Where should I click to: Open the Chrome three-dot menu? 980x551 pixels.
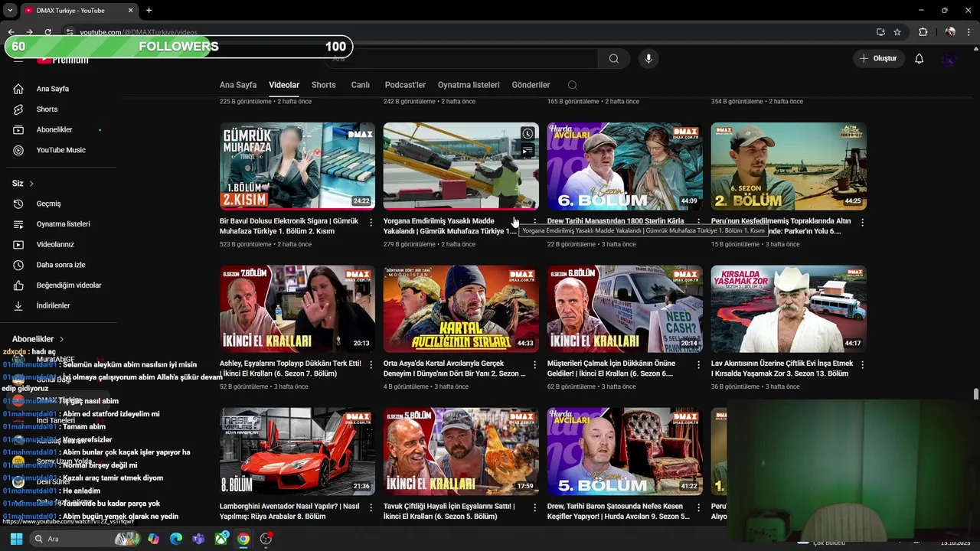[x=969, y=32]
